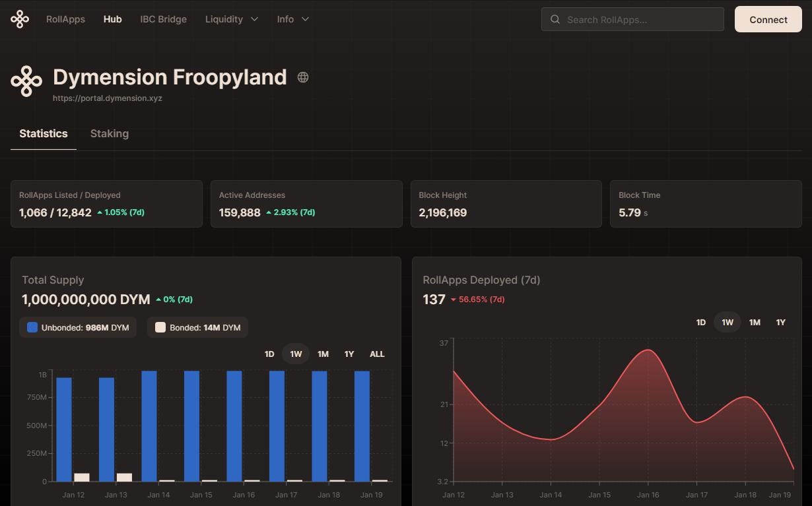Viewport: 812px width, 506px height.
Task: Select 1Y range in RollApps Deployed chart
Action: pos(781,323)
